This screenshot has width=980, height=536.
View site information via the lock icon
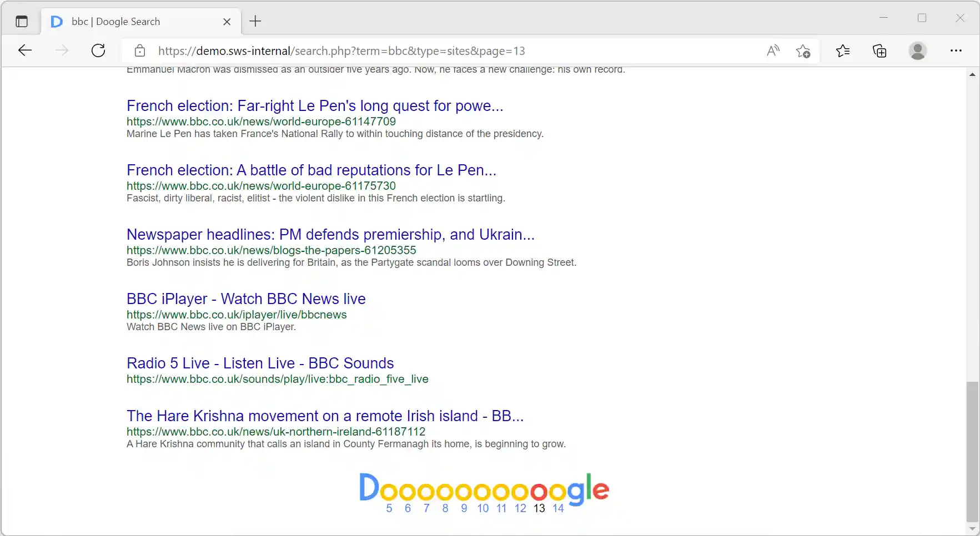click(140, 50)
